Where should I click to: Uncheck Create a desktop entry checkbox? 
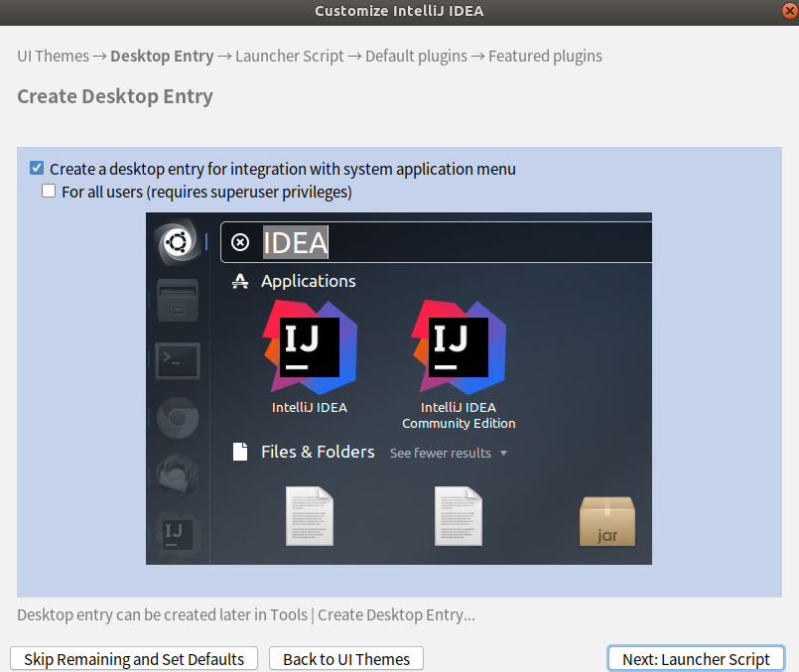click(37, 168)
